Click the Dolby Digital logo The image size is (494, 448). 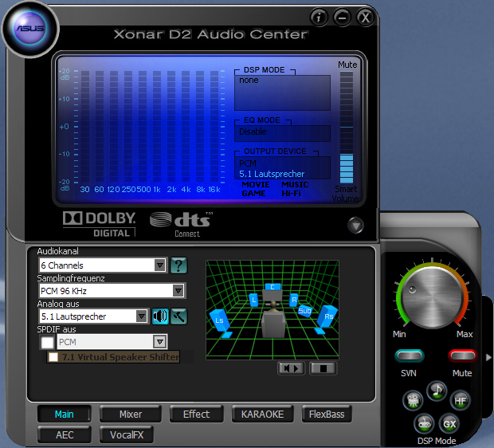(100, 224)
